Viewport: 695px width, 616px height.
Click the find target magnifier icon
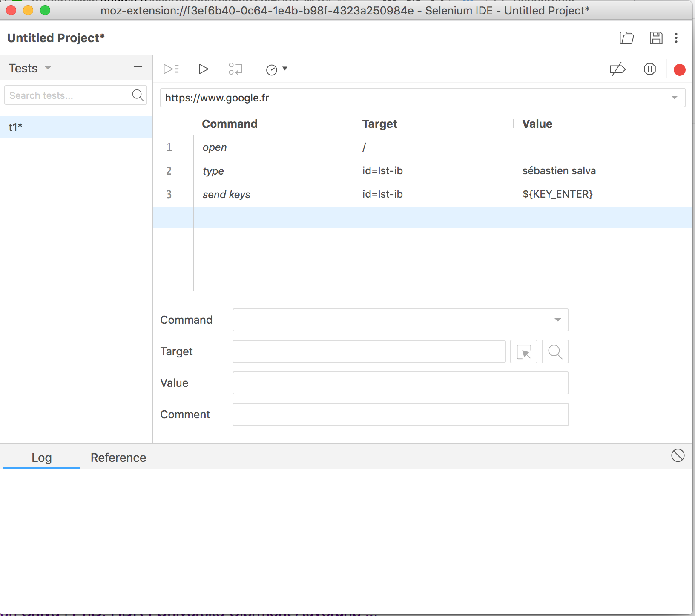555,351
